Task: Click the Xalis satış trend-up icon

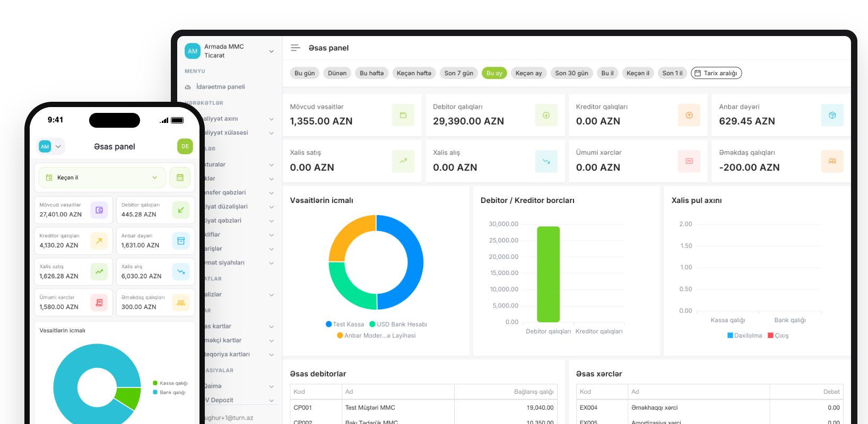Action: (403, 161)
